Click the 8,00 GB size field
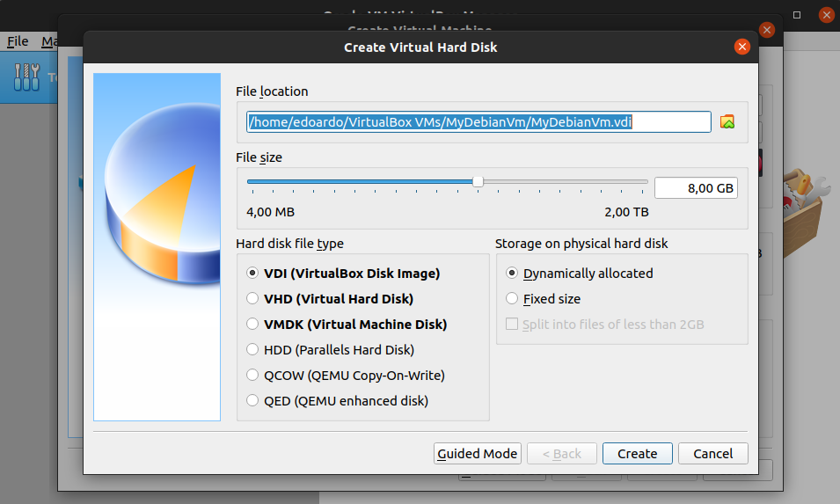The width and height of the screenshot is (840, 504). (x=696, y=188)
